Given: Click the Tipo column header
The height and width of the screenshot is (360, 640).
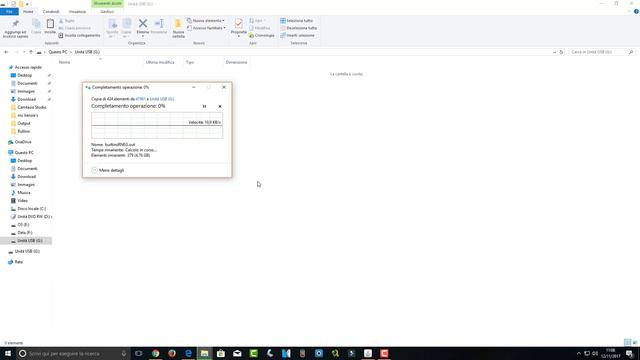Looking at the screenshot, I should (x=190, y=62).
